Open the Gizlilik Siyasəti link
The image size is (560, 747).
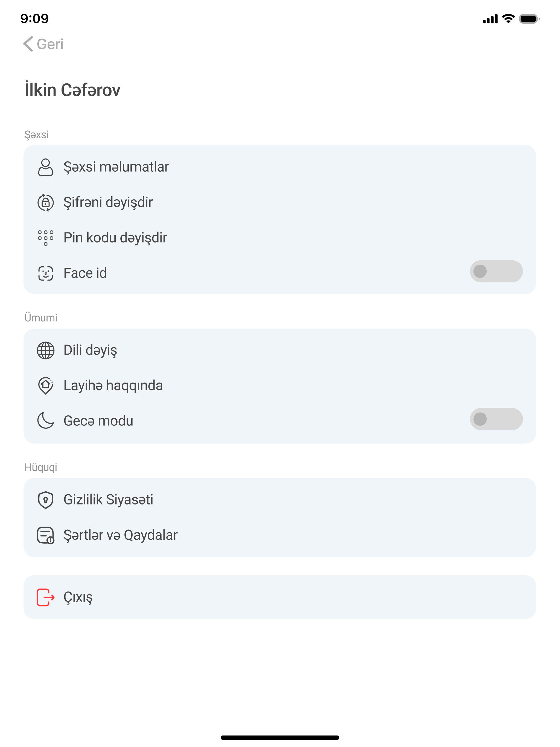point(280,500)
